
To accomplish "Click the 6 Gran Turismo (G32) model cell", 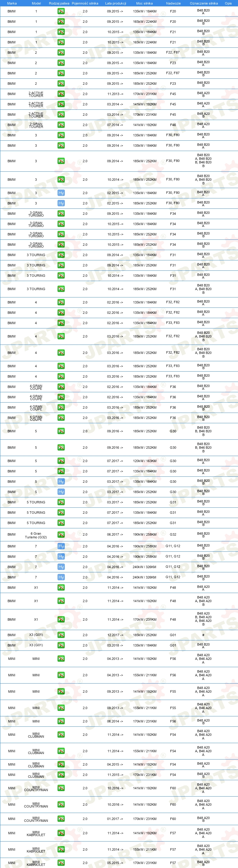I will (x=36, y=535).
